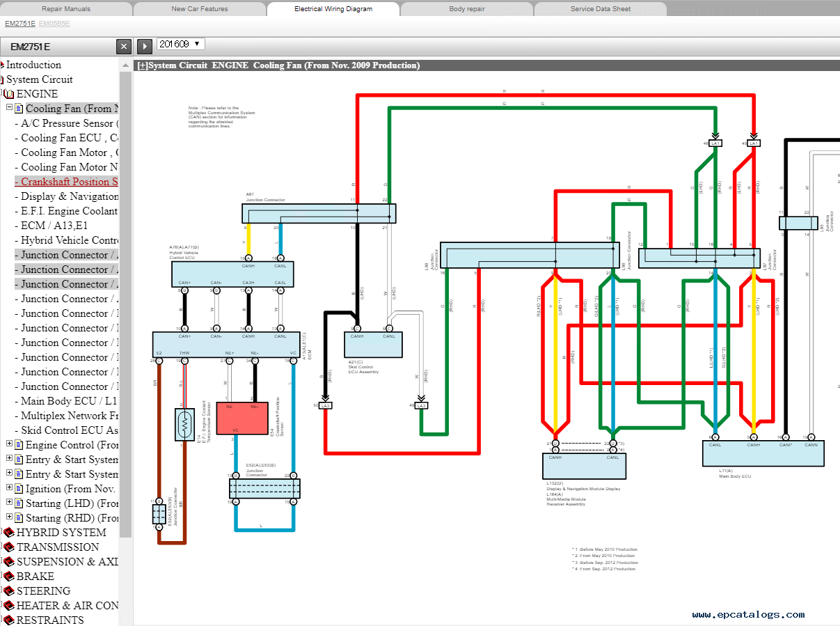Click the Display & Navigation Module connector block
This screenshot has width=840, height=626.
(584, 466)
